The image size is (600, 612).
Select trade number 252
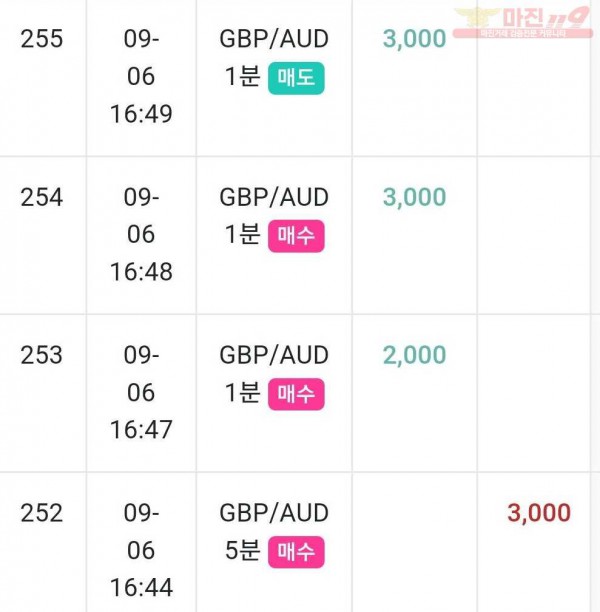tap(42, 513)
